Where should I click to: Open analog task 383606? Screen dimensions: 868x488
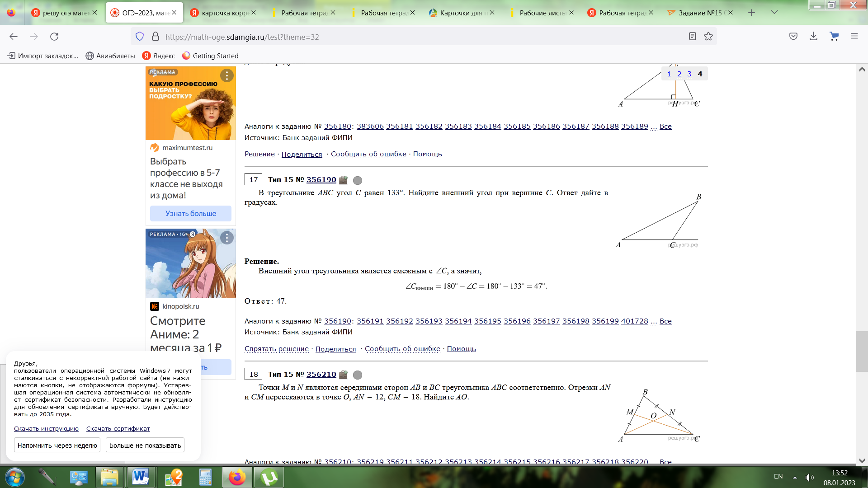(x=370, y=126)
